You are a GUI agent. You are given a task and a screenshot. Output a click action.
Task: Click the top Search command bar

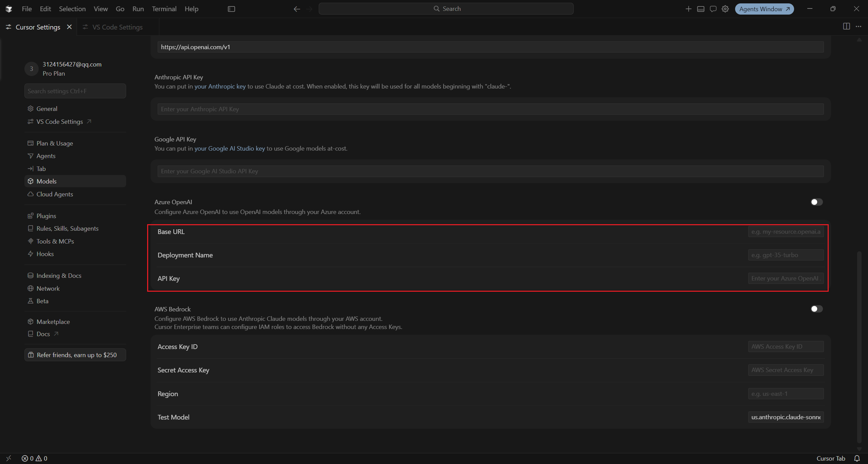[446, 9]
